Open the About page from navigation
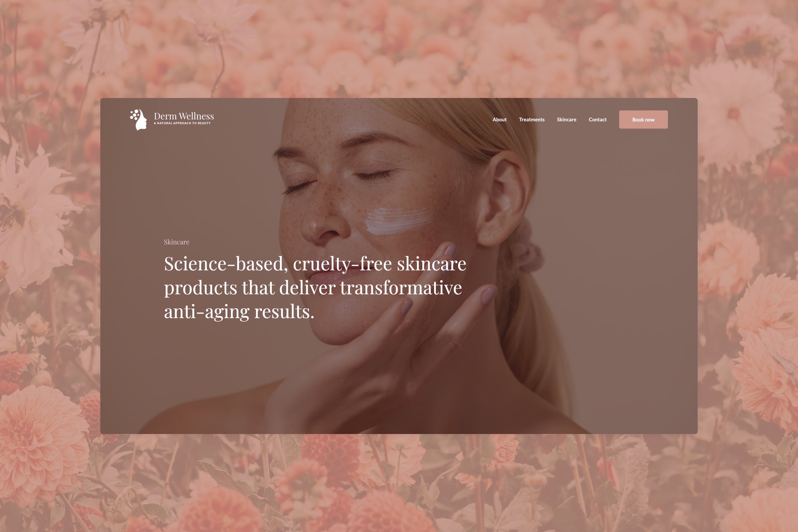The height and width of the screenshot is (532, 798). tap(499, 119)
